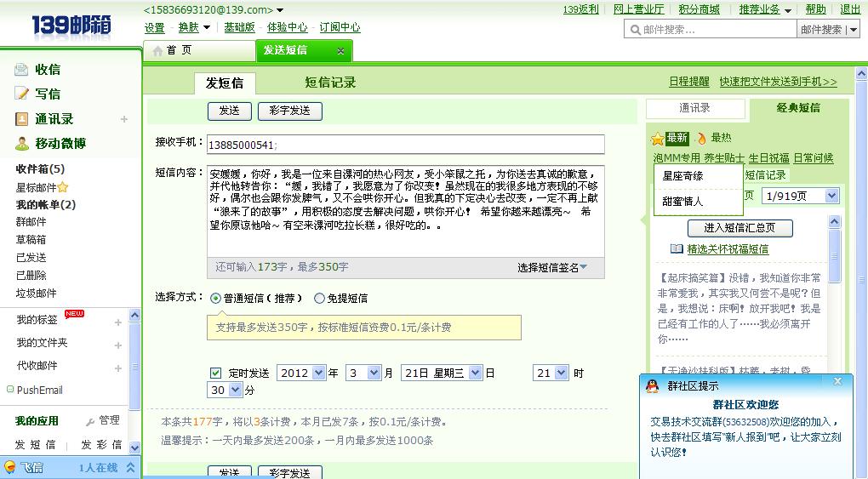This screenshot has width=868, height=479.
Task: Open 积分商城 link
Action: pyautogui.click(x=700, y=9)
